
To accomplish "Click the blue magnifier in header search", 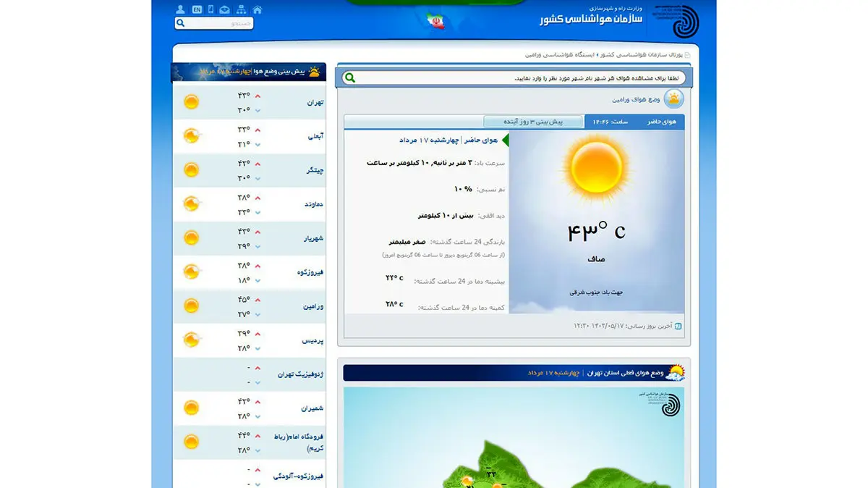I will tap(181, 23).
